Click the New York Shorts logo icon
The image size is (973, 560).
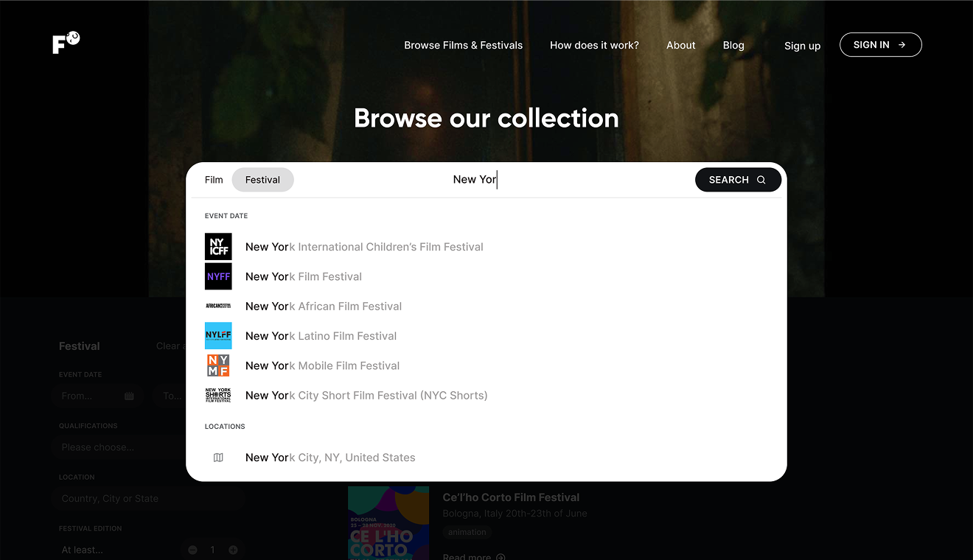pyautogui.click(x=218, y=395)
